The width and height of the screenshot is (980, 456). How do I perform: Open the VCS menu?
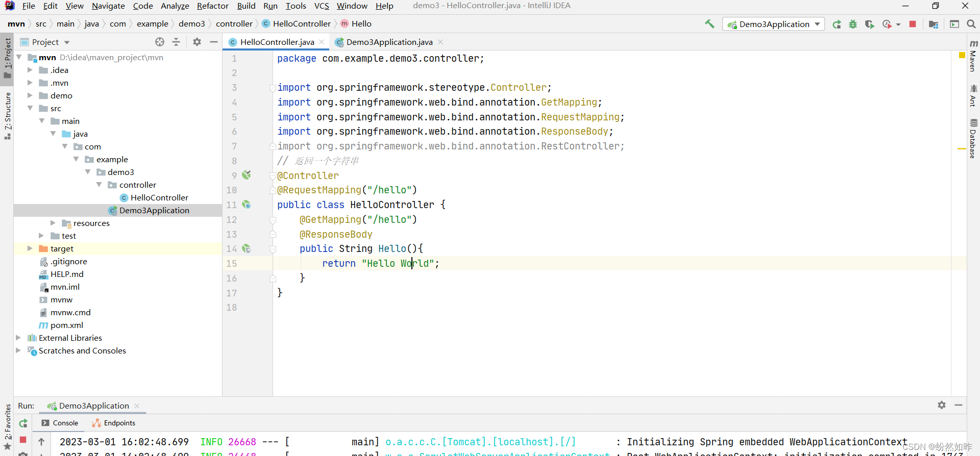pyautogui.click(x=322, y=6)
